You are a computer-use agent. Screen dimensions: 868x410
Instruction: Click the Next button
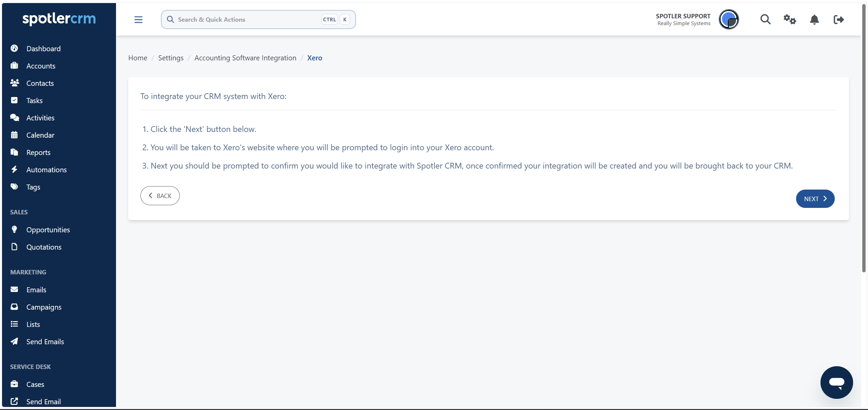[x=815, y=199]
